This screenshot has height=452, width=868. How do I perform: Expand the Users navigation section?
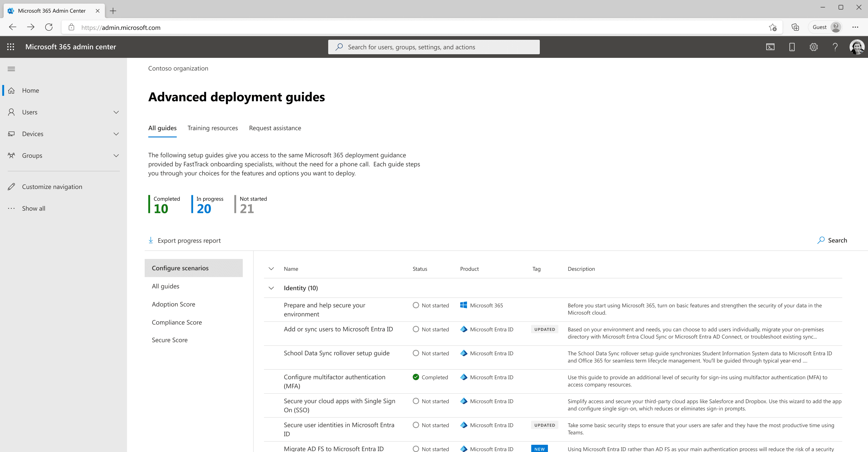coord(116,112)
